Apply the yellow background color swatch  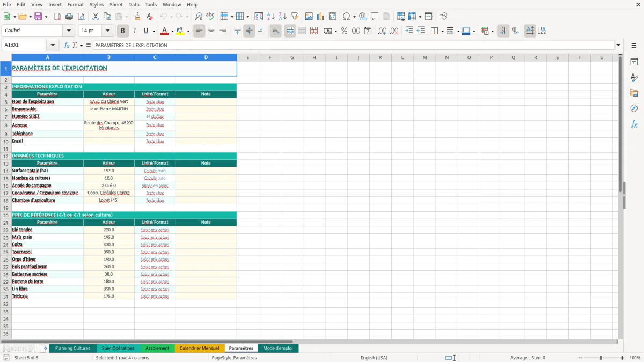[x=180, y=31]
